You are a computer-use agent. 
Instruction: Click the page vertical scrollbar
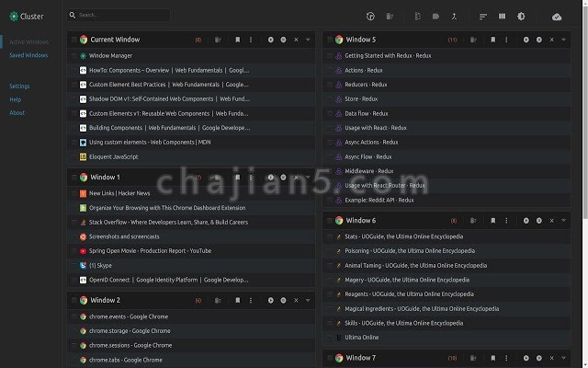click(585, 112)
